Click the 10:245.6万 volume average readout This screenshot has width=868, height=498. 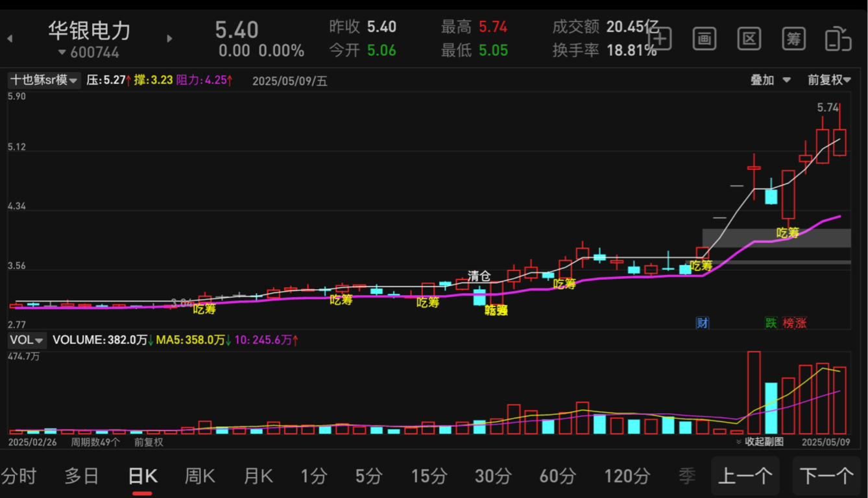267,340
